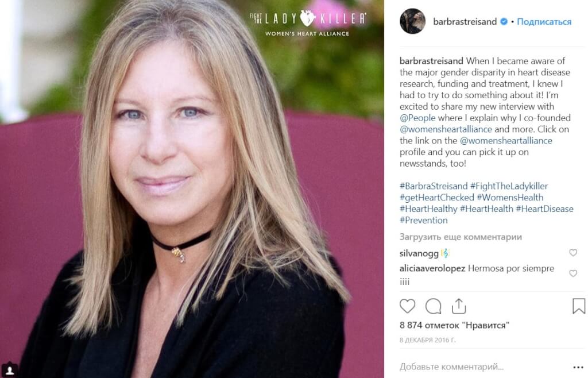This screenshot has width=588, height=378.
Task: Open the 8 декабря 2016 post date link
Action: [427, 340]
